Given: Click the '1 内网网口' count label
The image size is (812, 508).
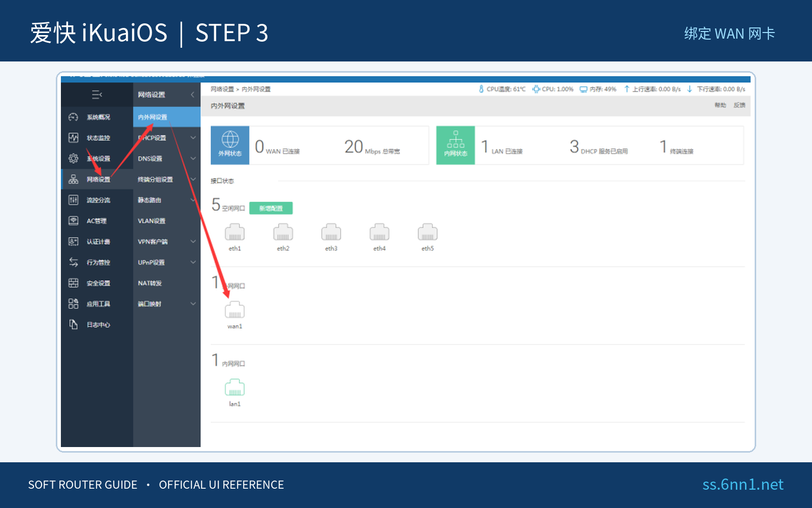Looking at the screenshot, I should [x=228, y=361].
